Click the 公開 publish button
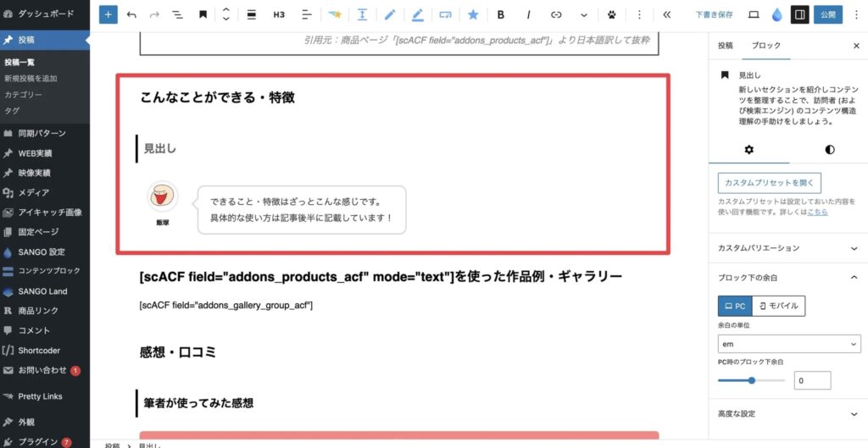Image resolution: width=868 pixels, height=448 pixels. click(828, 14)
